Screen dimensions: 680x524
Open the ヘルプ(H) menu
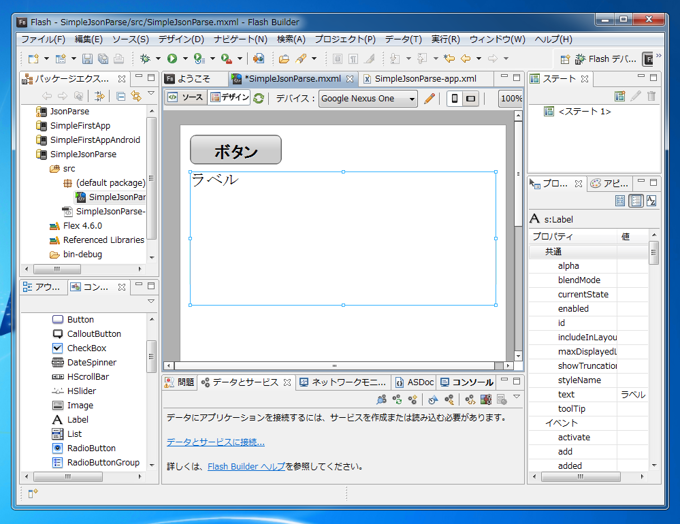click(x=553, y=39)
